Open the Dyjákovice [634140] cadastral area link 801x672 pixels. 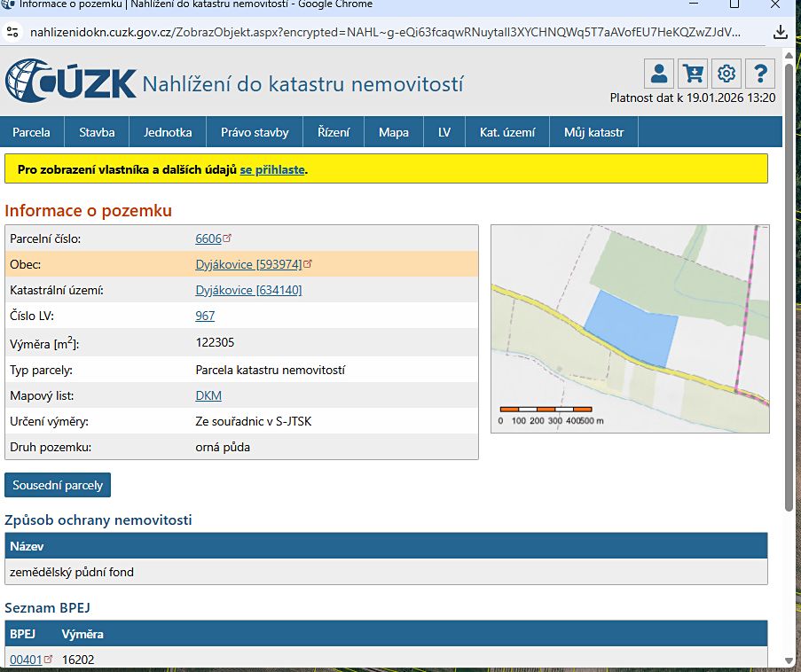coord(248,290)
